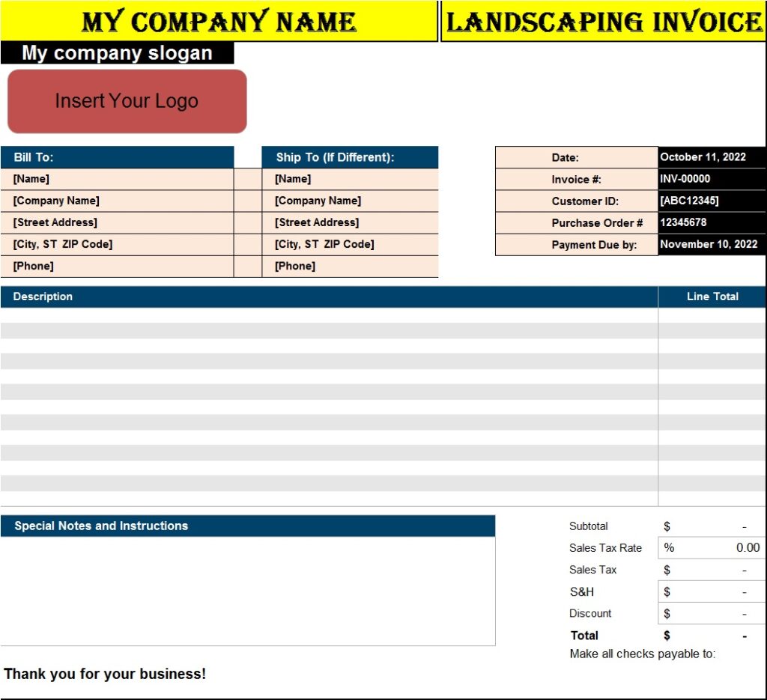The image size is (767, 700).
Task: Click the "My company slogan" text
Action: pyautogui.click(x=117, y=53)
